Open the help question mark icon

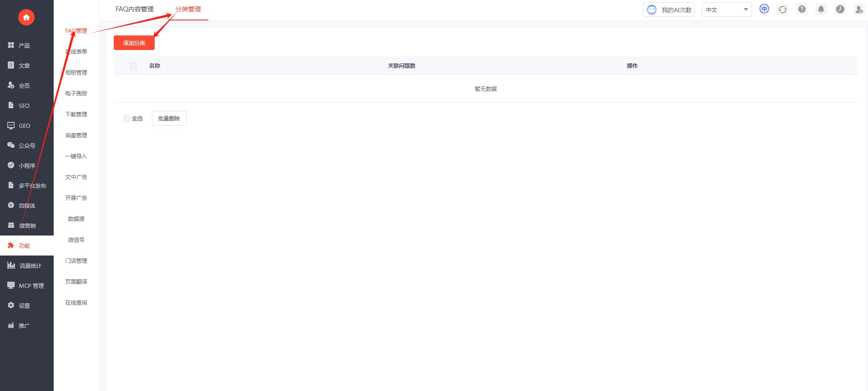pyautogui.click(x=802, y=10)
